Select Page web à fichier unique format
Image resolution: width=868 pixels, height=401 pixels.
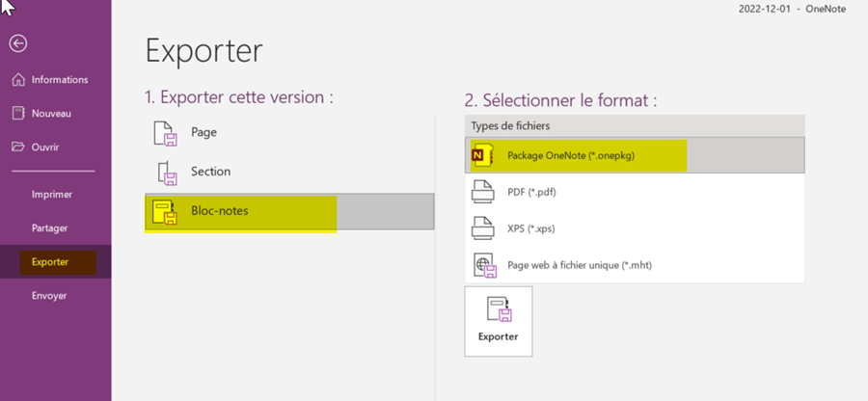[x=572, y=265]
